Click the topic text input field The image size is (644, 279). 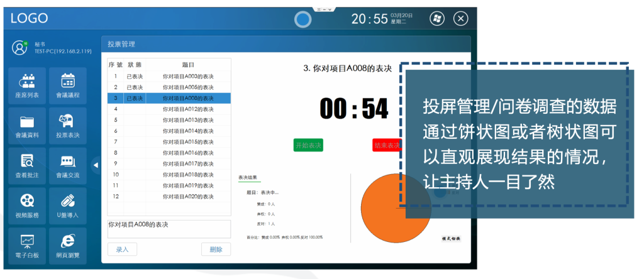tap(169, 229)
